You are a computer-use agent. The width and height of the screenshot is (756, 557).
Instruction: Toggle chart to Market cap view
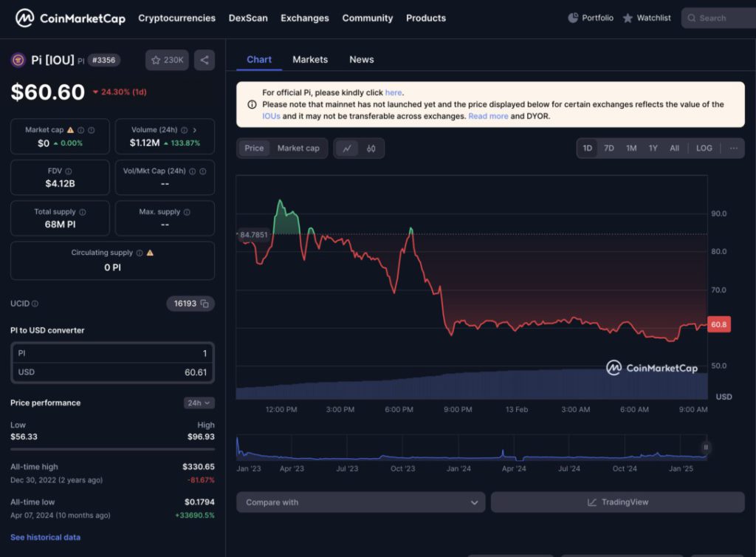point(298,148)
